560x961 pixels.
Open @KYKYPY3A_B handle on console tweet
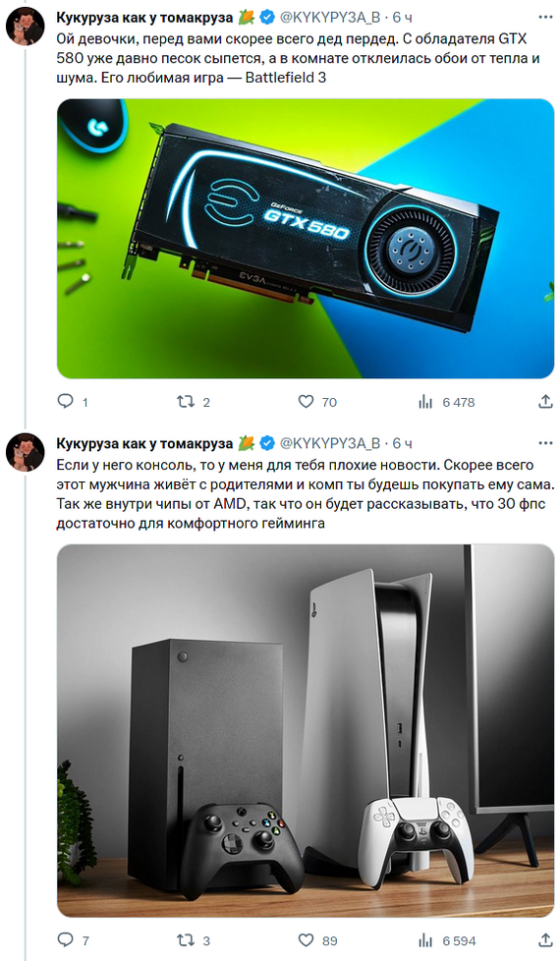[330, 443]
